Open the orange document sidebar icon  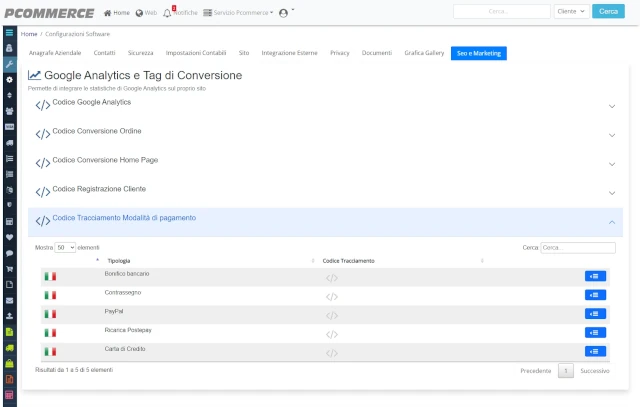click(9, 379)
